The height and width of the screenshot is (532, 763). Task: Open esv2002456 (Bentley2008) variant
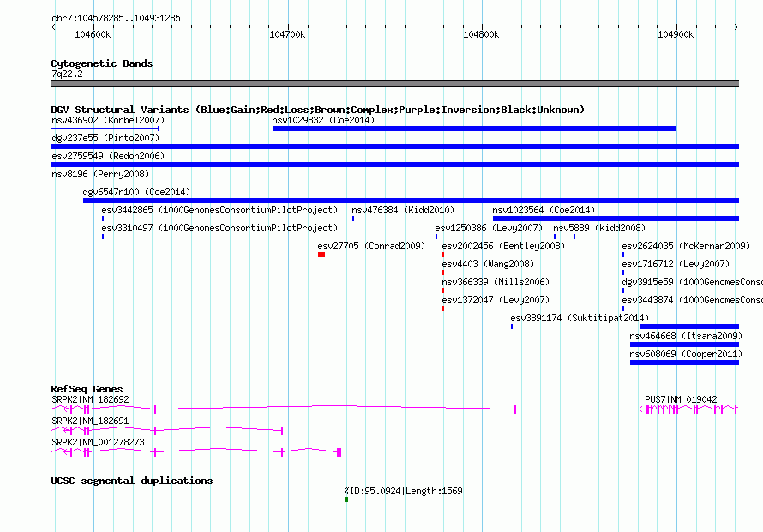click(x=503, y=246)
